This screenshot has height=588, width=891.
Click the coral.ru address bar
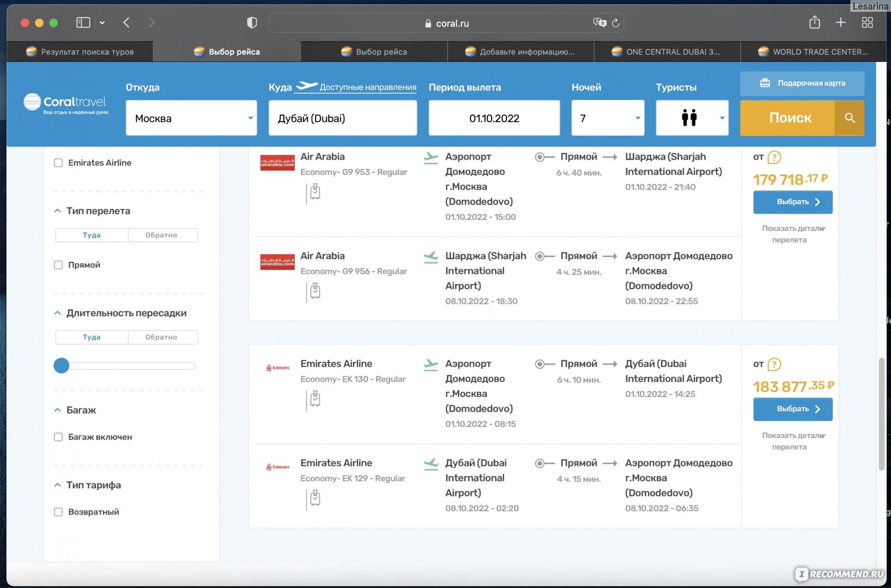[446, 23]
